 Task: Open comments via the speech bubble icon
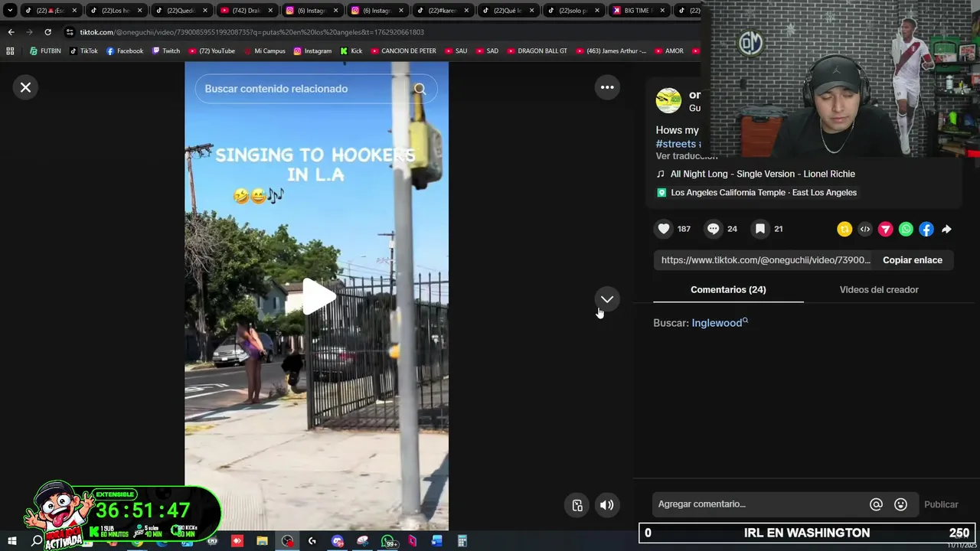point(713,229)
